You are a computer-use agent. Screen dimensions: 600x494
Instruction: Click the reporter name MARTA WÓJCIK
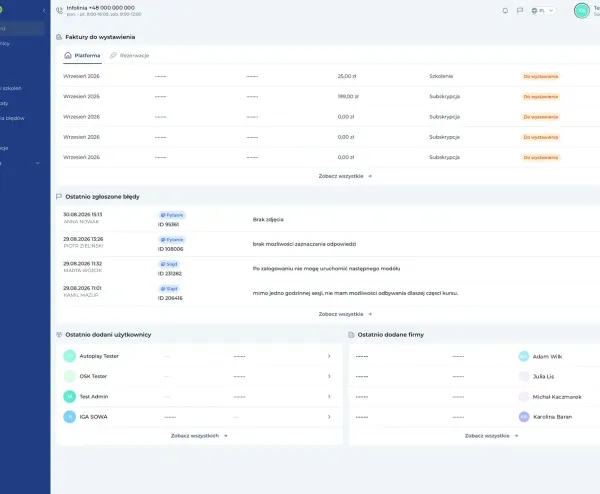(83, 271)
